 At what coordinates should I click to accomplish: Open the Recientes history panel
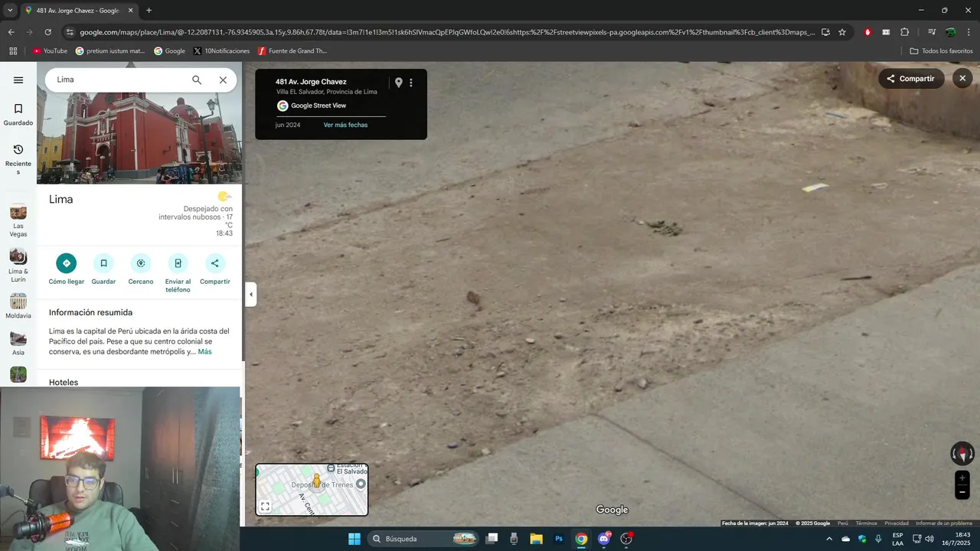[18, 158]
